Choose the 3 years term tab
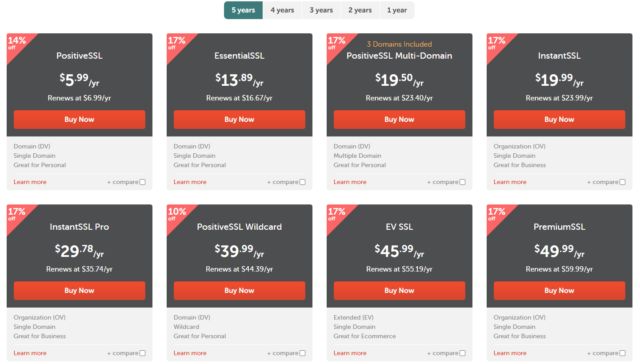The height and width of the screenshot is (364, 640). 321,10
